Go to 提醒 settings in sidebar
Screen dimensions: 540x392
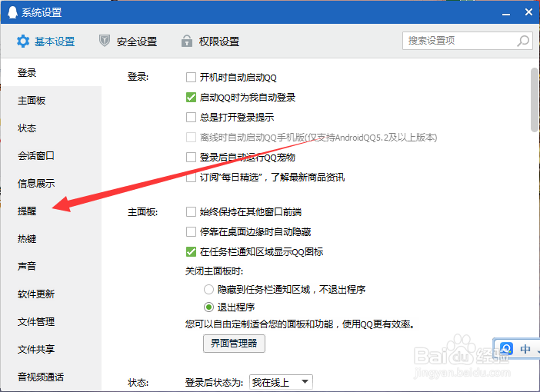coord(51,211)
